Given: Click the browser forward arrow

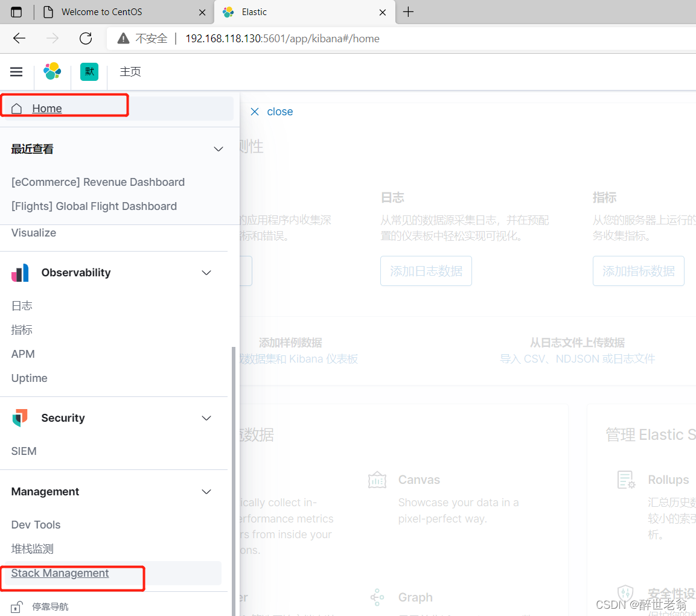Looking at the screenshot, I should coord(53,38).
